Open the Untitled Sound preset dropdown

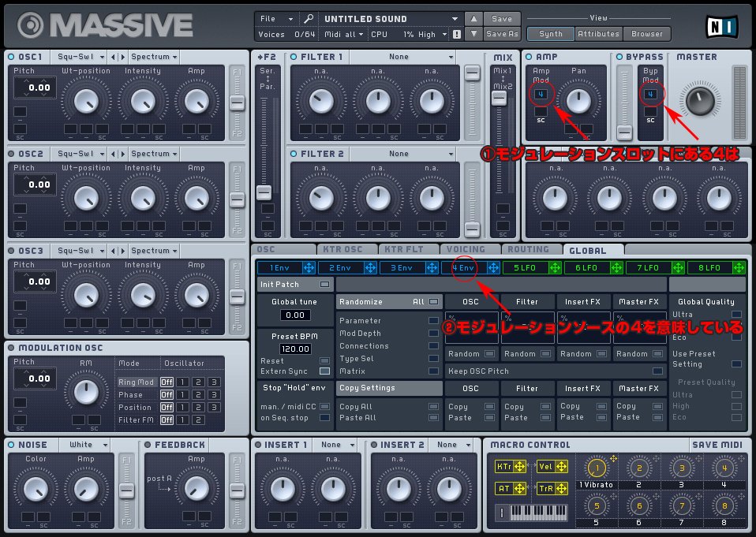390,19
